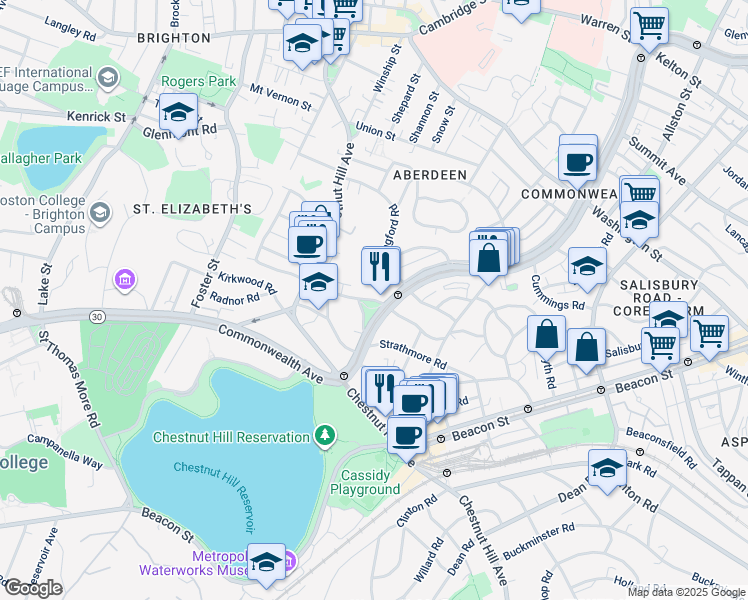748x600 pixels.
Task: Open the shopping bag marker on Commonwealth Ave
Action: pos(487,257)
